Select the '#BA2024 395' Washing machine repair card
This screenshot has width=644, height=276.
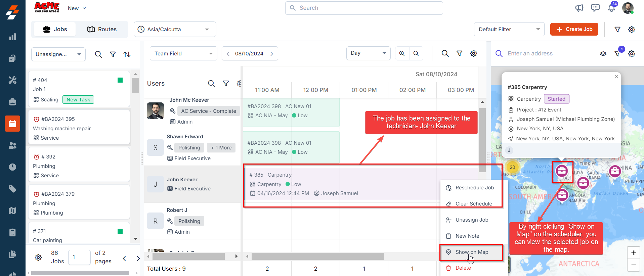pyautogui.click(x=79, y=127)
